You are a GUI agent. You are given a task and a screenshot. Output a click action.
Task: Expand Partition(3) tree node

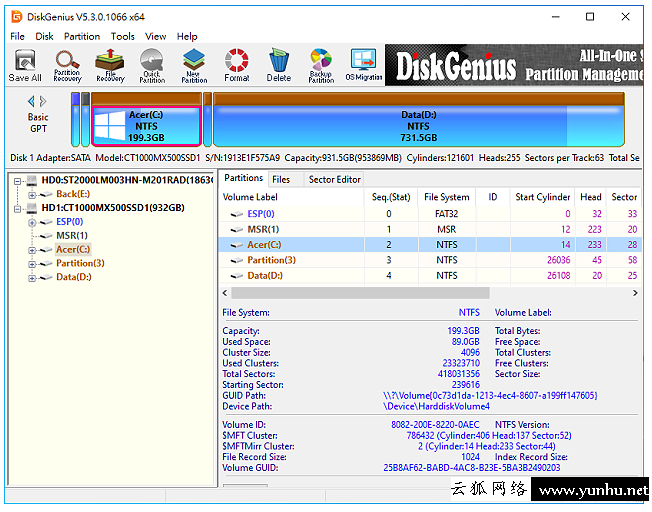(x=32, y=264)
